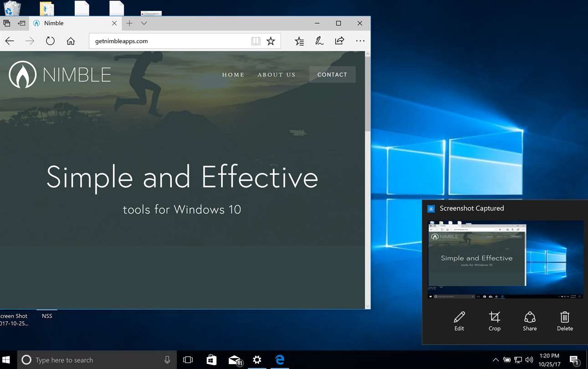Go forward in Edge

click(x=30, y=41)
